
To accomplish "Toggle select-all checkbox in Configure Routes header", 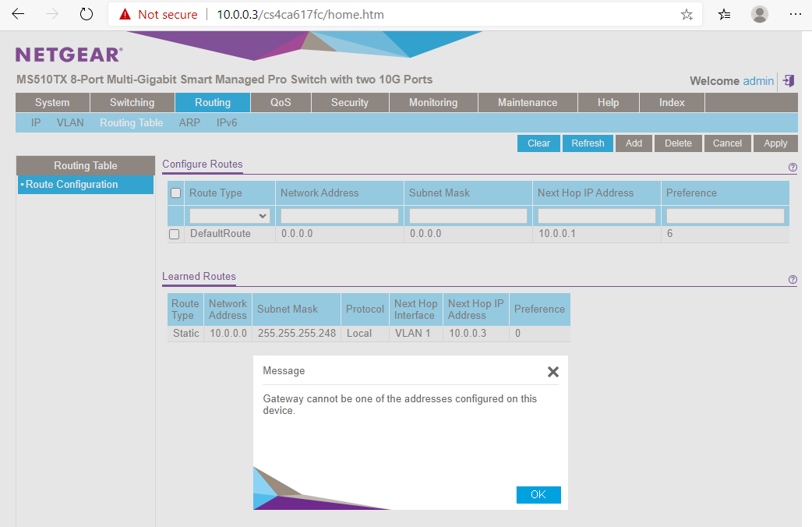I will pos(175,193).
